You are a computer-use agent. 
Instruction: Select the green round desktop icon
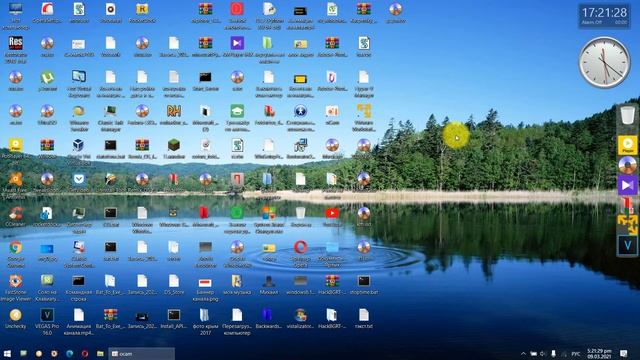237,213
